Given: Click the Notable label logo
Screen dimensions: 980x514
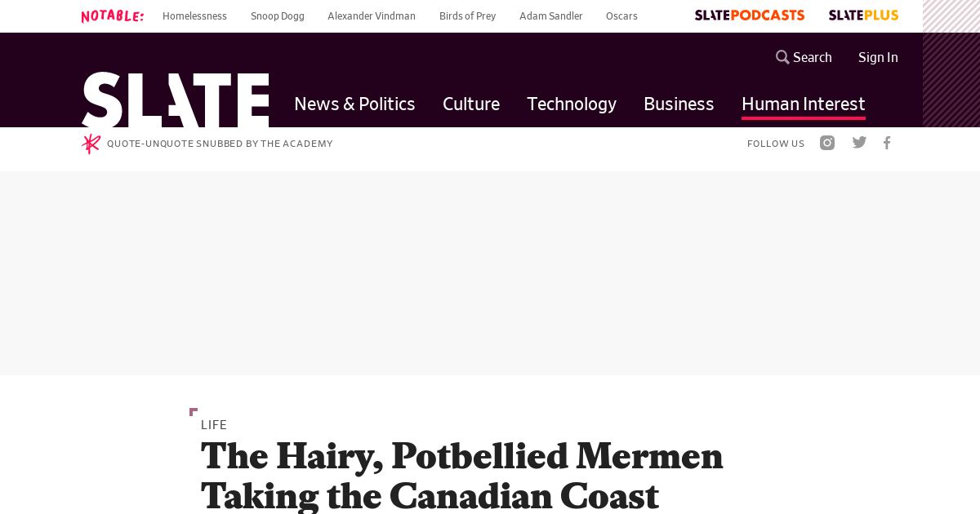Looking at the screenshot, I should click(x=113, y=16).
